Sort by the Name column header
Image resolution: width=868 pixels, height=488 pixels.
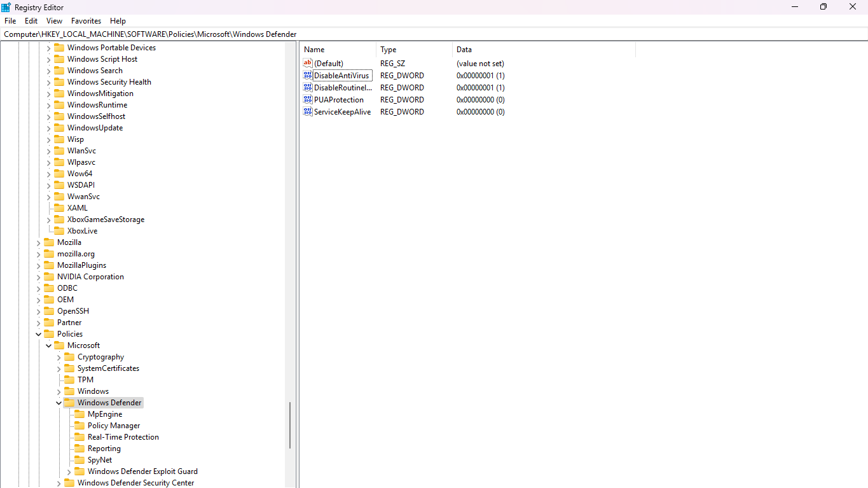(338, 50)
